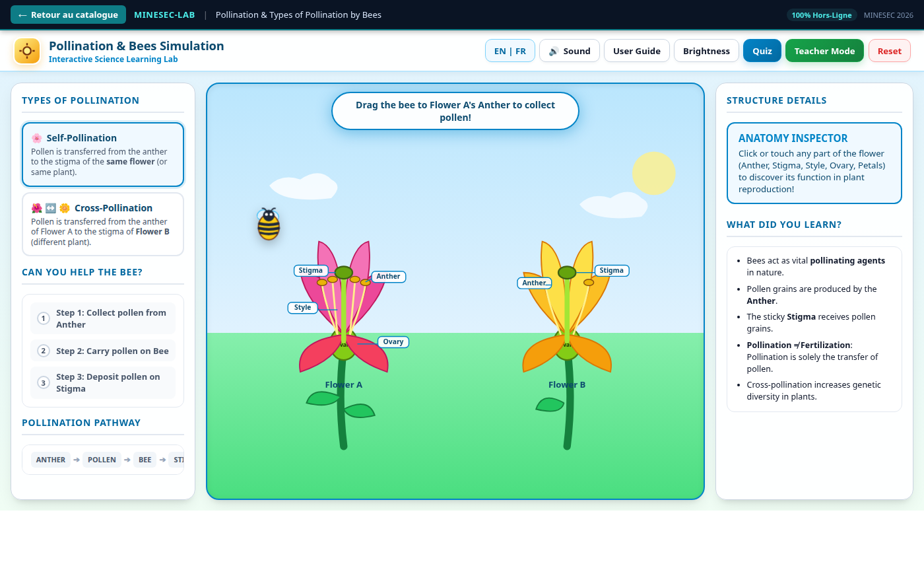
Task: Click the ANTHER pathway chip
Action: (51, 460)
